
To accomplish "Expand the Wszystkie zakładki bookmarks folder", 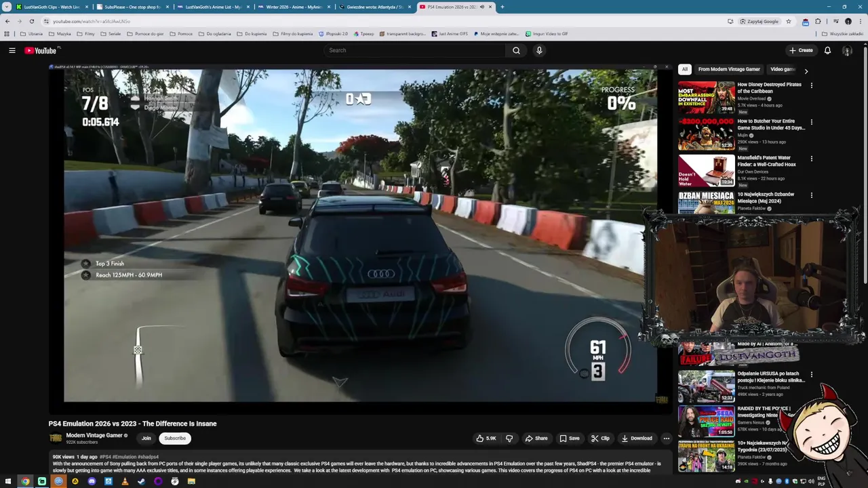I will 842,33.
